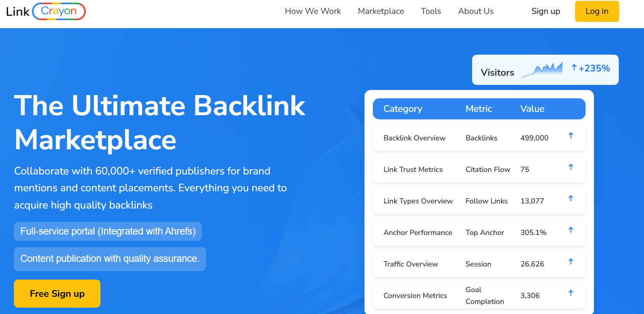Click the up arrow in Backlinks row
This screenshot has width=644, height=314.
(570, 135)
